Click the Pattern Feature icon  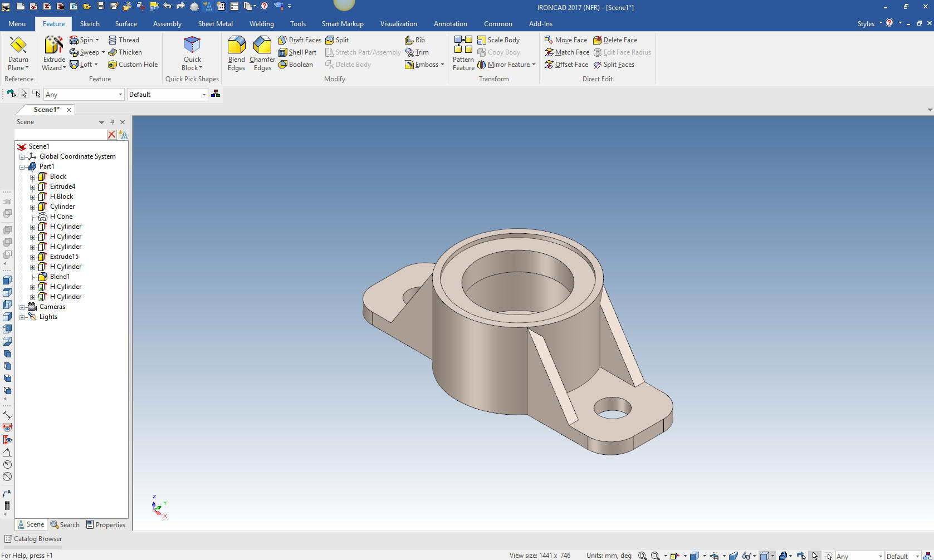(x=463, y=46)
